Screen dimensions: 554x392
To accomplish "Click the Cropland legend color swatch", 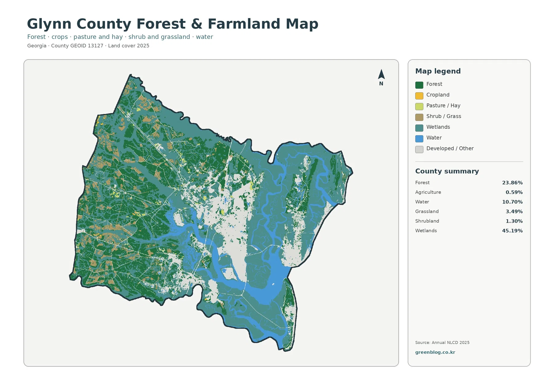I will [x=419, y=96].
